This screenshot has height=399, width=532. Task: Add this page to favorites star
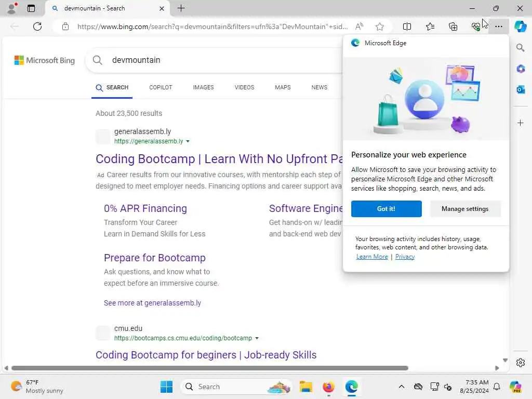380,26
